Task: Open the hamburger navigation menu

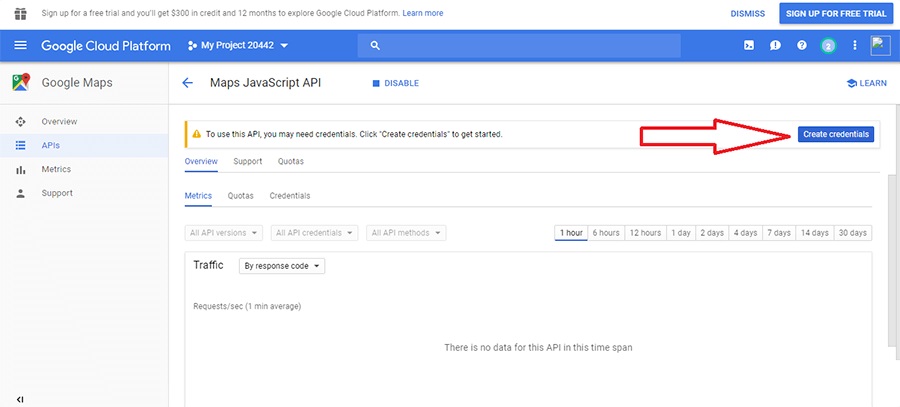Action: pos(20,46)
